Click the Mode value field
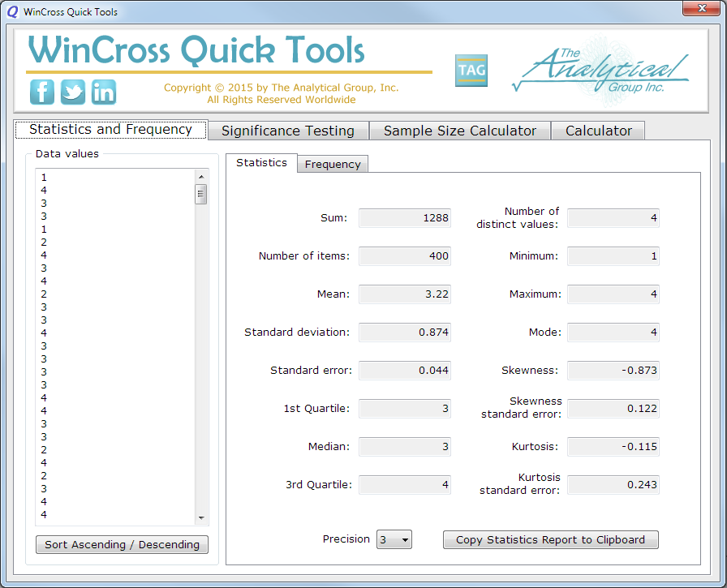 [x=613, y=333]
